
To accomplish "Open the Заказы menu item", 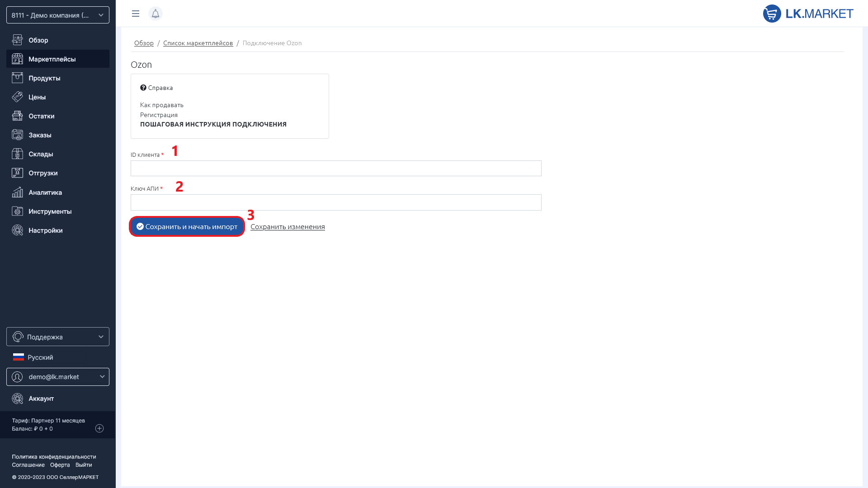I will coord(40,135).
